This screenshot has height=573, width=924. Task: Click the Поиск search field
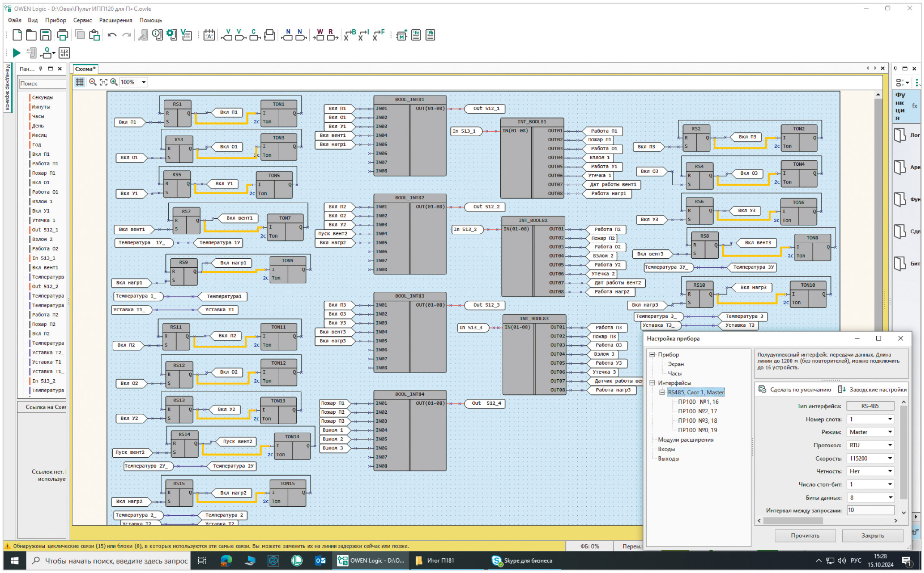42,84
